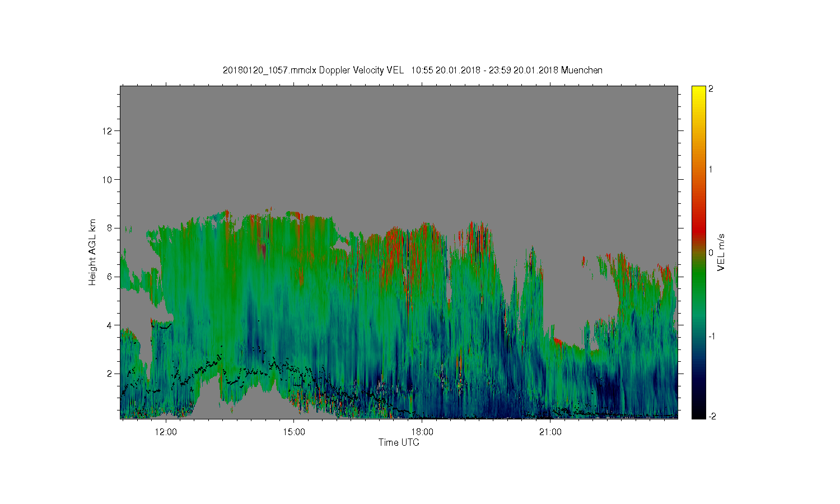Click the height tick label 8
840x504 pixels.
(x=110, y=228)
